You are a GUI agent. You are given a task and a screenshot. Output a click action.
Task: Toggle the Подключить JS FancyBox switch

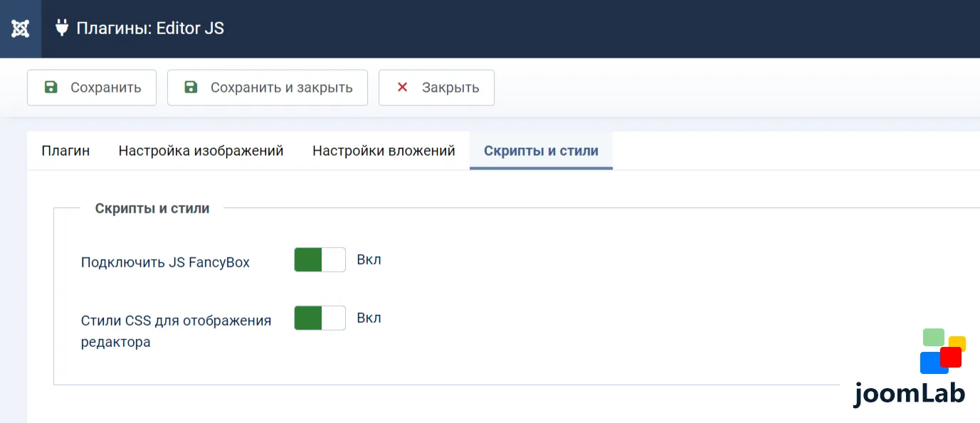[x=320, y=259]
